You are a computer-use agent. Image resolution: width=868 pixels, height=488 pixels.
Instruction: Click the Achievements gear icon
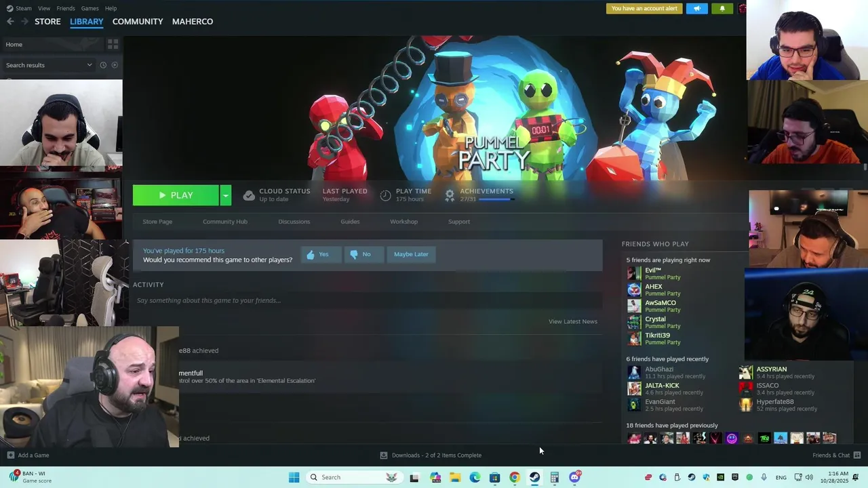coord(449,195)
